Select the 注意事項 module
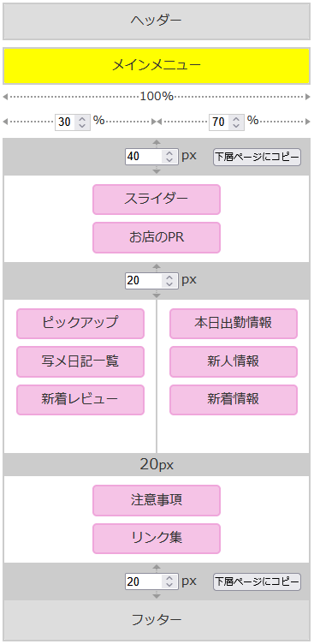The height and width of the screenshot is (644, 314). (157, 500)
